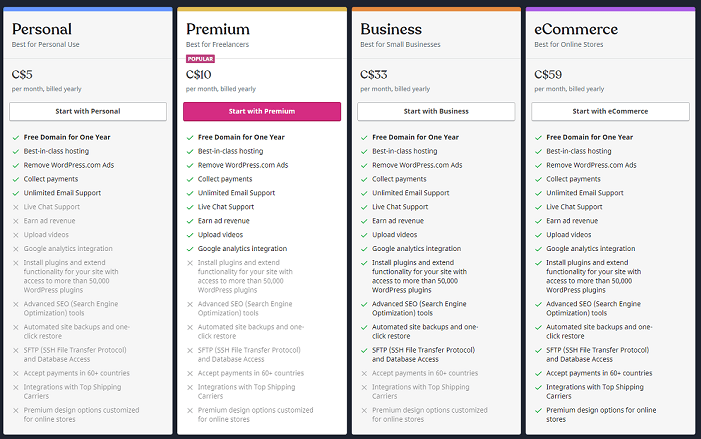Click checkmark beside Free Domain in Personal plan
The image size is (701, 439).
click(16, 137)
